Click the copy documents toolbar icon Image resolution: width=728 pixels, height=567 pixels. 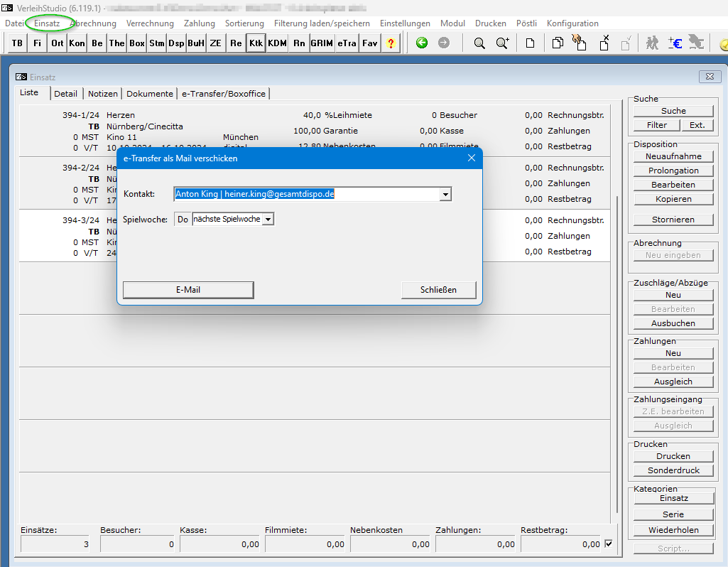(558, 43)
